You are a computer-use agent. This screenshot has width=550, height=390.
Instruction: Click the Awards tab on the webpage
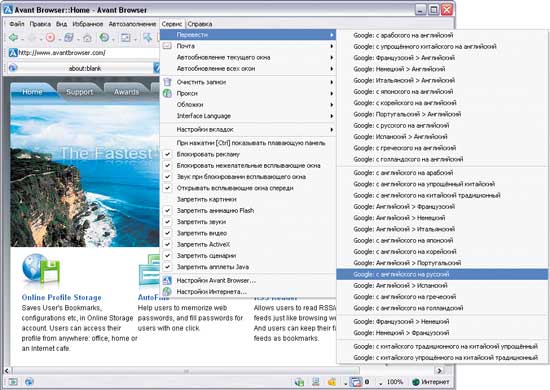pyautogui.click(x=126, y=92)
